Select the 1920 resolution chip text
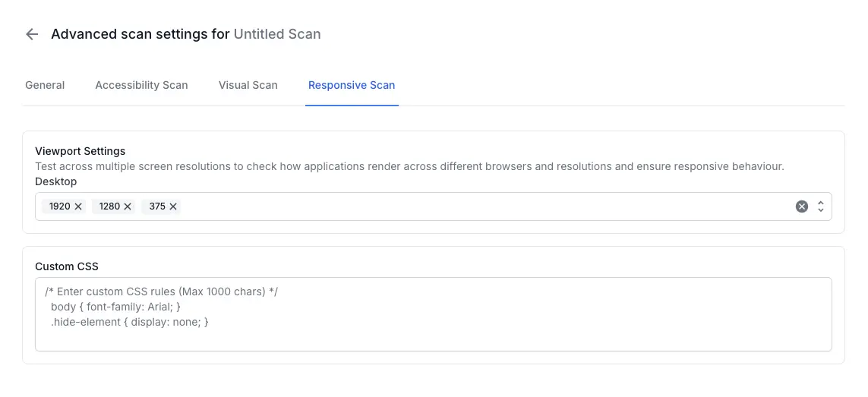 (x=60, y=206)
